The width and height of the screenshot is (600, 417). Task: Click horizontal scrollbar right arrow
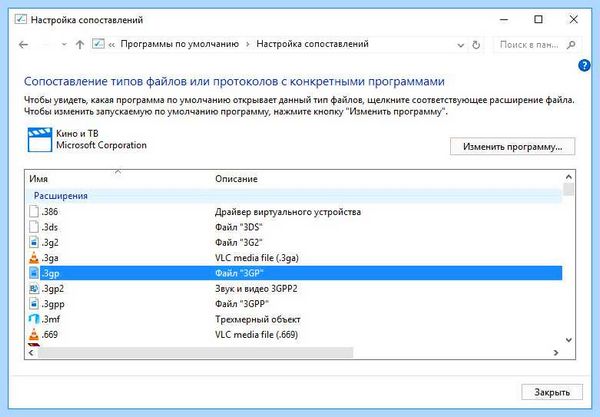(x=556, y=352)
